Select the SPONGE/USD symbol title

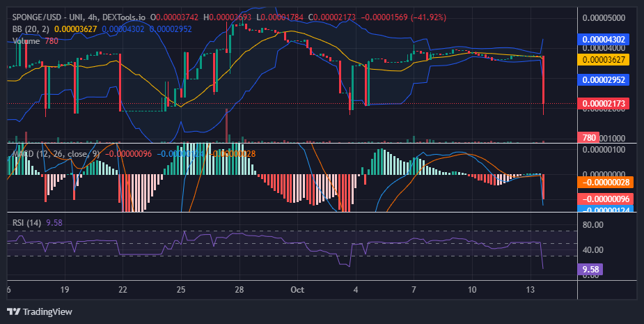37,17
